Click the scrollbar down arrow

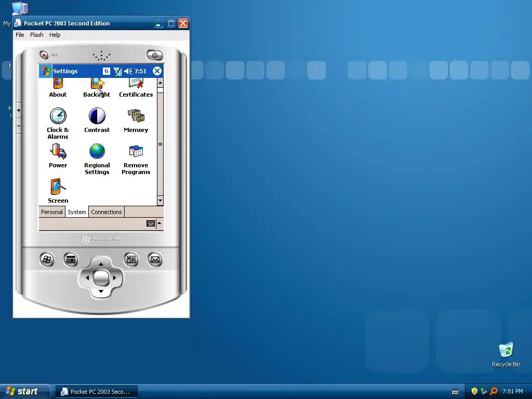[160, 201]
